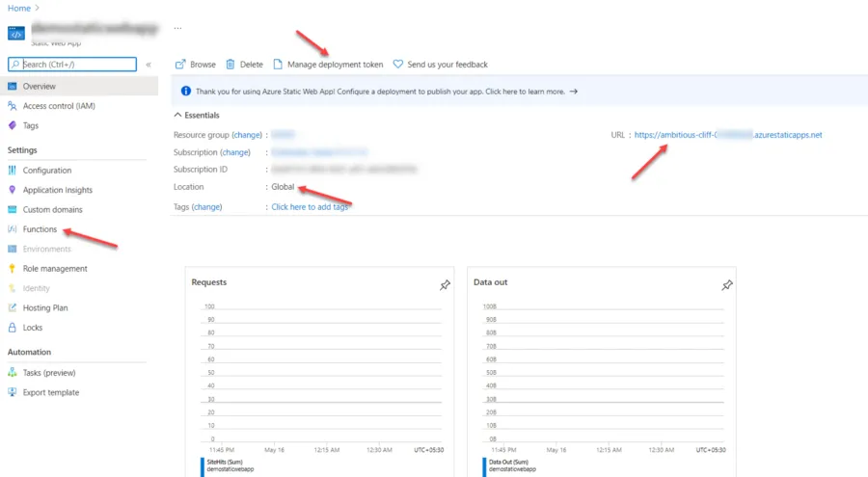Click Manage deployment token
The image size is (868, 477).
tap(335, 65)
